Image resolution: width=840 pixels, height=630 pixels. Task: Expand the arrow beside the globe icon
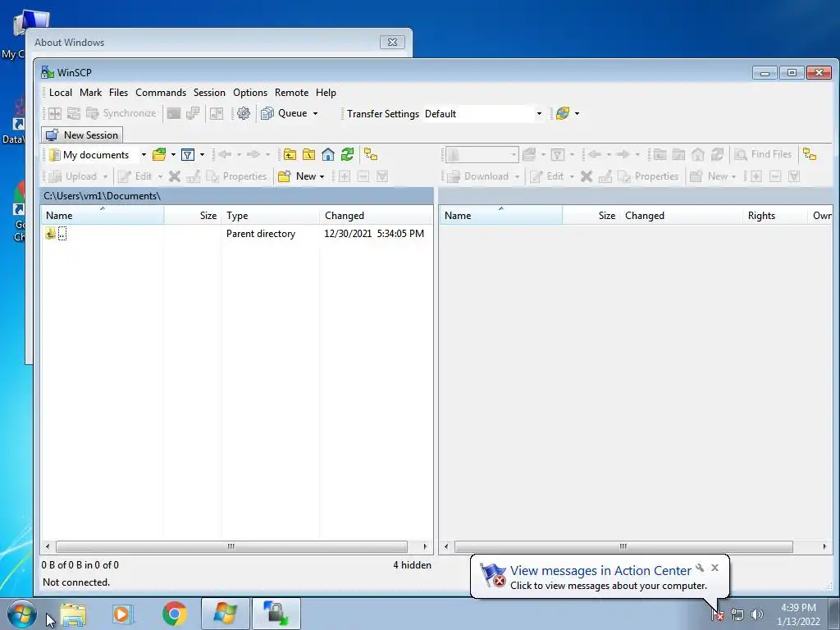(x=577, y=113)
